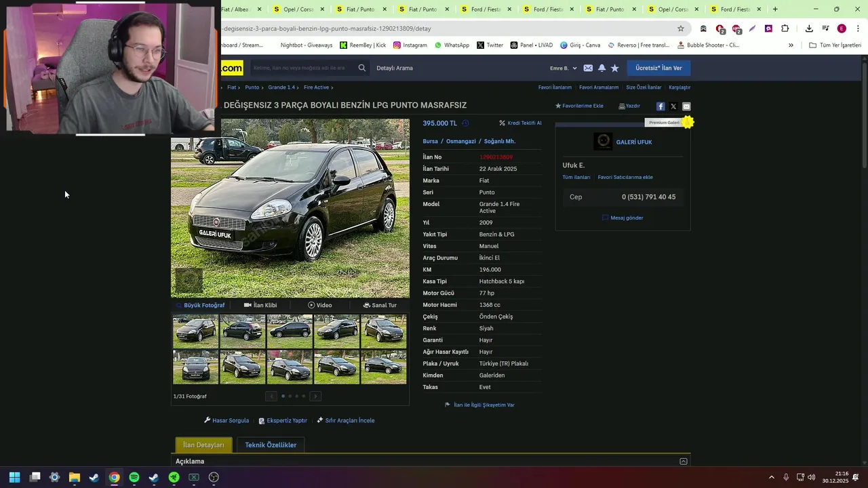Open the messages envelope icon in site header

[588, 68]
